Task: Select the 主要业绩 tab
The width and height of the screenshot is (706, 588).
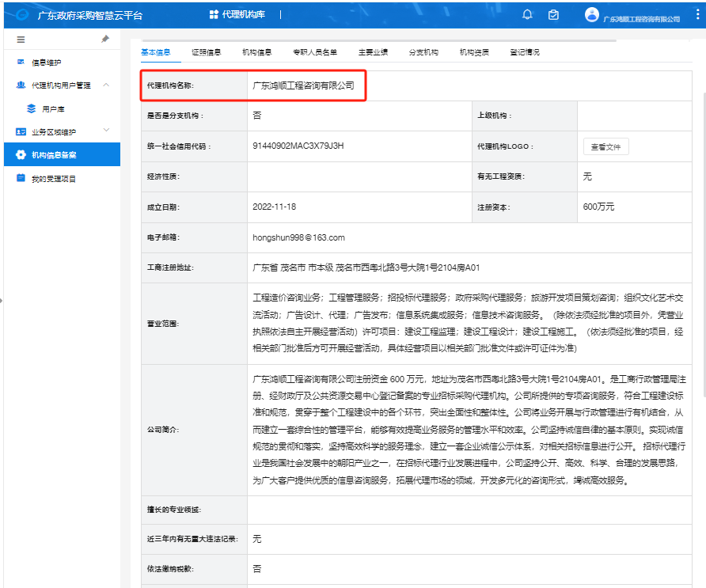Action: (x=374, y=52)
